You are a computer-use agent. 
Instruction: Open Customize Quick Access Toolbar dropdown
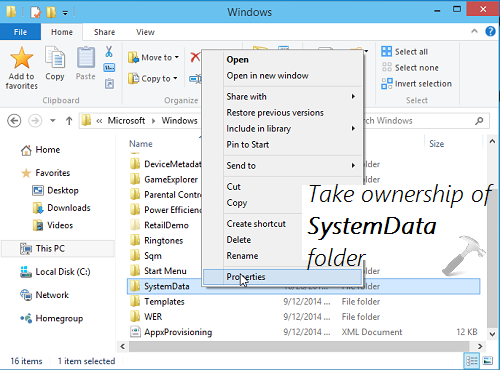coord(65,13)
